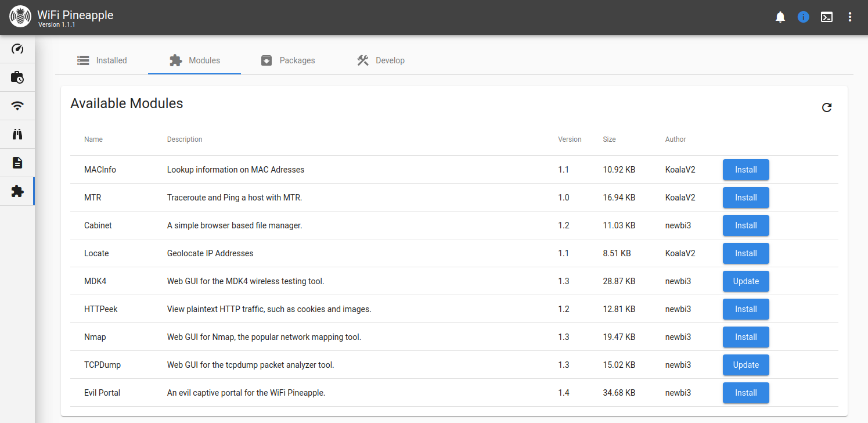Update the MDK4 module
The width and height of the screenshot is (868, 423).
pos(746,281)
